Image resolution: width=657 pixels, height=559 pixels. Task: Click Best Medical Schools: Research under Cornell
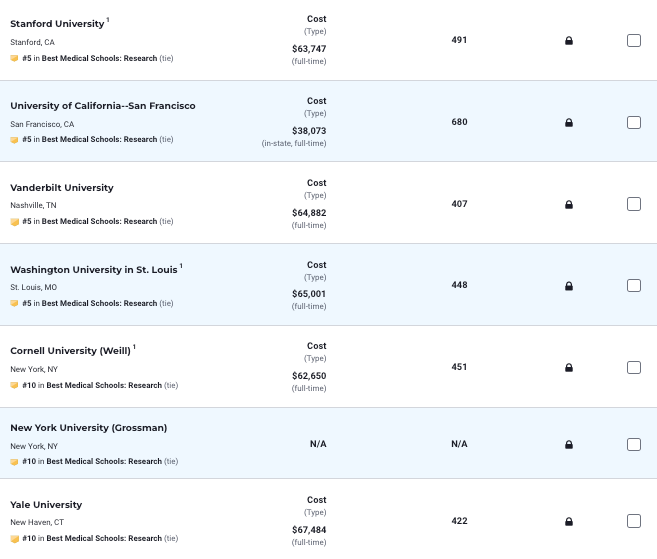(104, 385)
